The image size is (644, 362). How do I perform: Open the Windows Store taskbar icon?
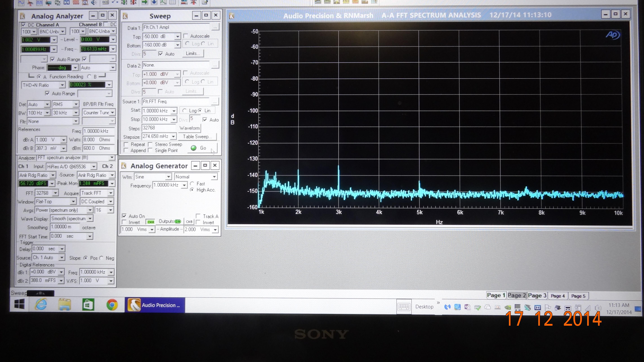pyautogui.click(x=88, y=305)
